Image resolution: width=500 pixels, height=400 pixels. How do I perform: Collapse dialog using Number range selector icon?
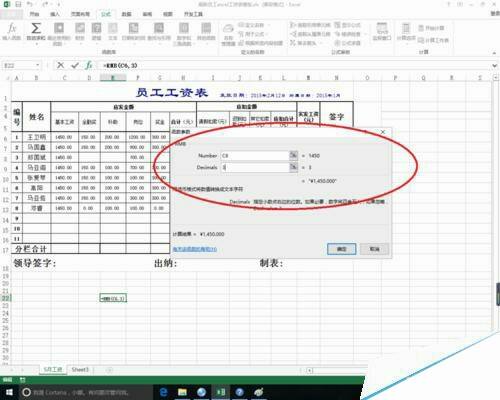point(293,155)
